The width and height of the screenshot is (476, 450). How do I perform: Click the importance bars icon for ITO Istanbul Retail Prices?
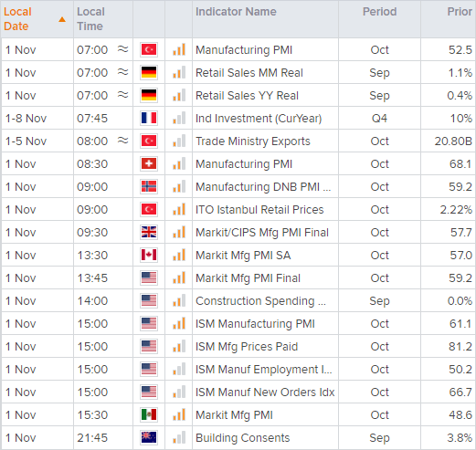tap(179, 209)
